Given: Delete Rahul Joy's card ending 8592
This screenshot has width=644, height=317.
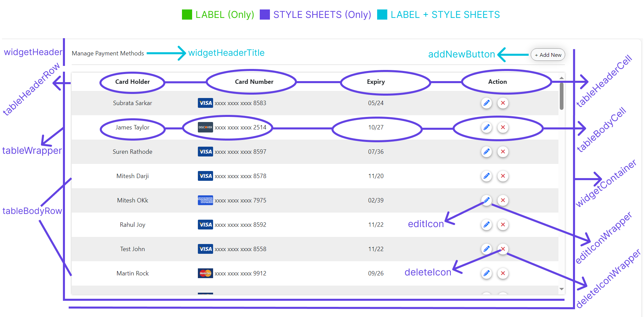Looking at the screenshot, I should click(x=503, y=225).
